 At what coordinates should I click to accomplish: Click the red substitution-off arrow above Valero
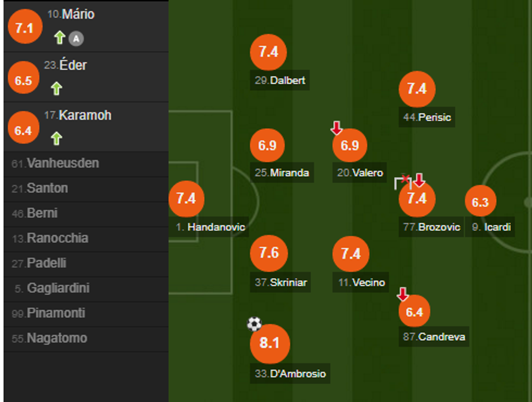coord(337,128)
